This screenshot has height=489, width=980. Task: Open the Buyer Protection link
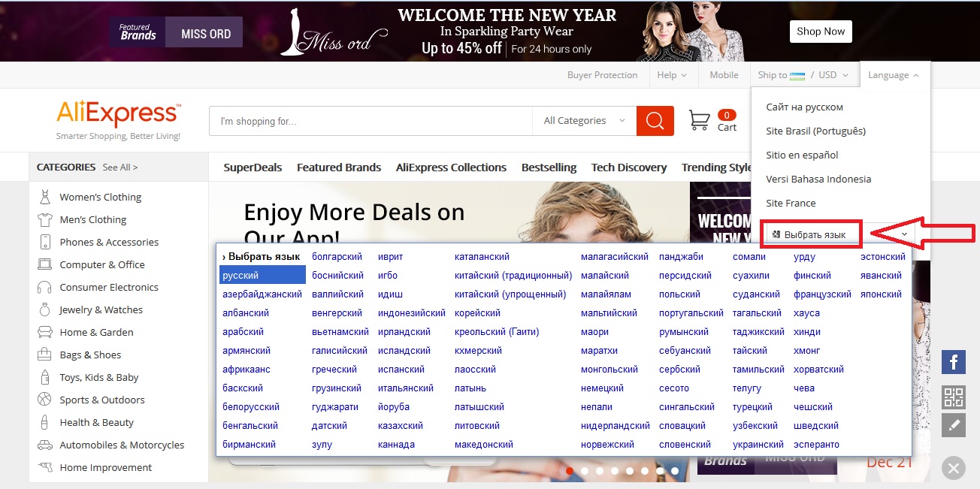click(x=602, y=75)
